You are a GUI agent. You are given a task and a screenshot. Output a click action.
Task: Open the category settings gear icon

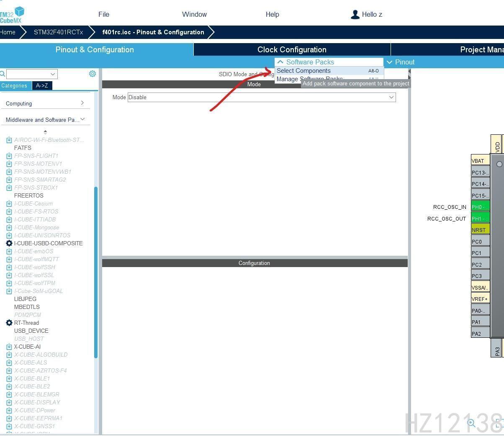93,74
